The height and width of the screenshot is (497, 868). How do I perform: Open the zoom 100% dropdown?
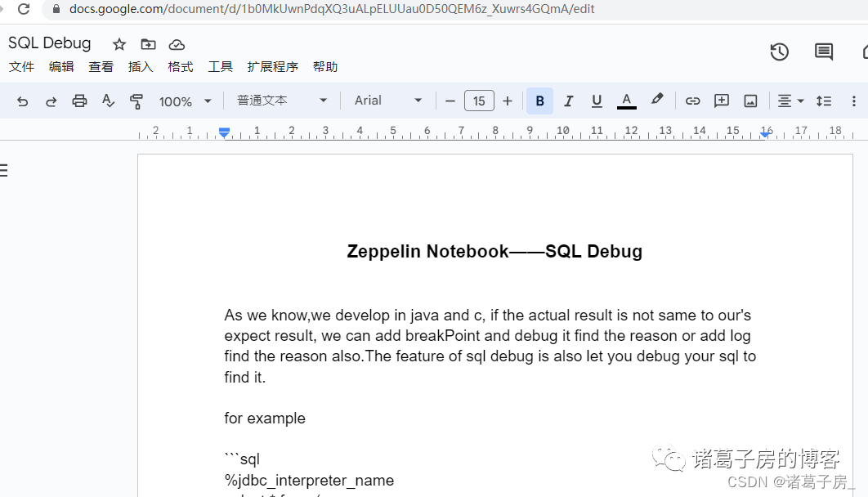pyautogui.click(x=185, y=101)
